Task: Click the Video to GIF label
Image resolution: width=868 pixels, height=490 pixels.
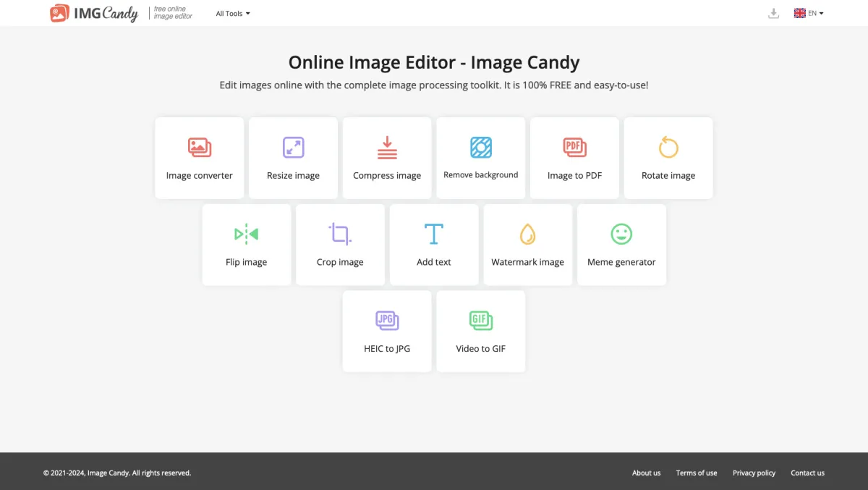Action: tap(481, 348)
